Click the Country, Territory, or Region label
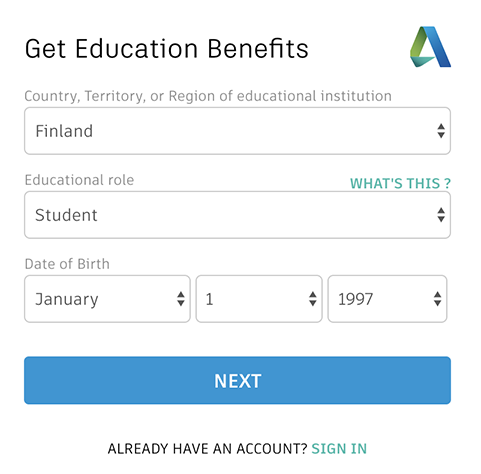Screen dimensions: 481x474 point(208,96)
